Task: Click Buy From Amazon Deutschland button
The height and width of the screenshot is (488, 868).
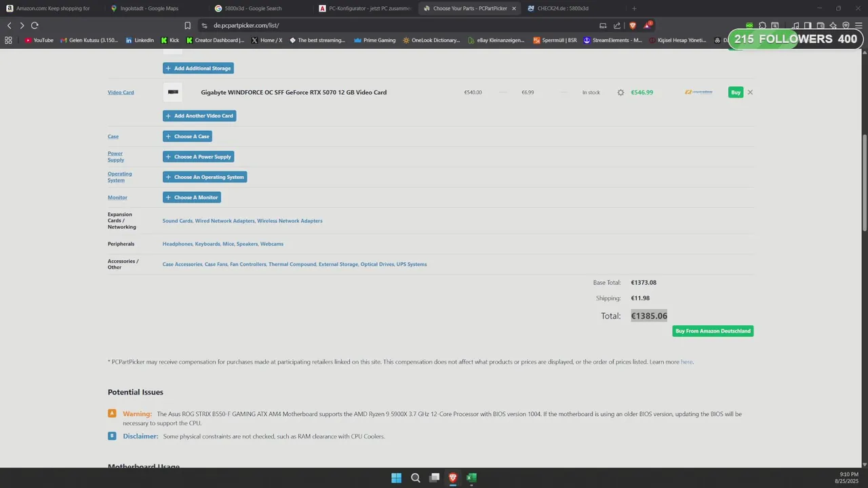Action: 713,331
